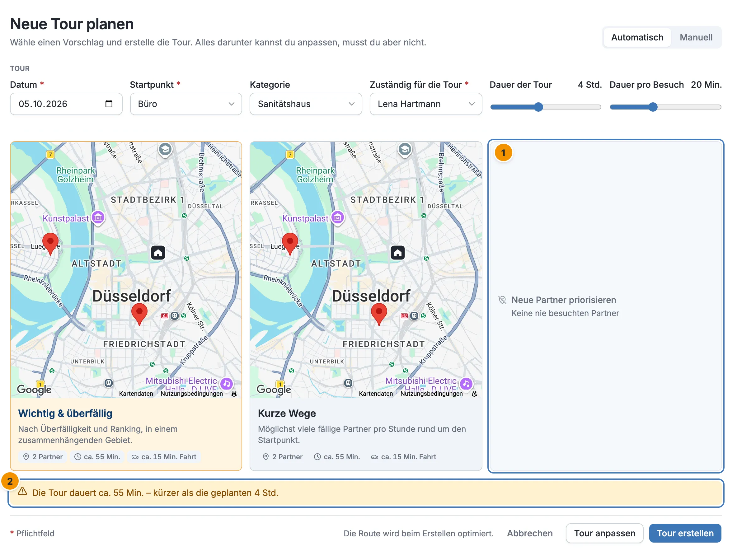Click the Datum input showing 05.10.2026
737x560 pixels.
(66, 104)
